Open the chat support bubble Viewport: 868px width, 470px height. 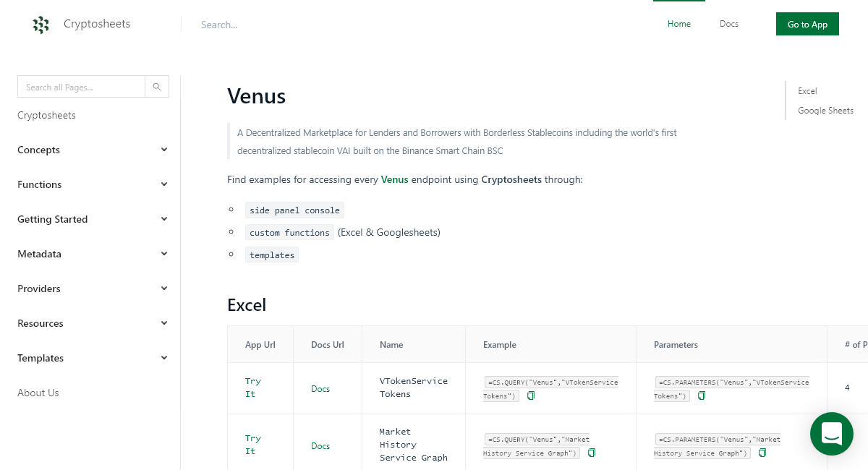click(831, 434)
